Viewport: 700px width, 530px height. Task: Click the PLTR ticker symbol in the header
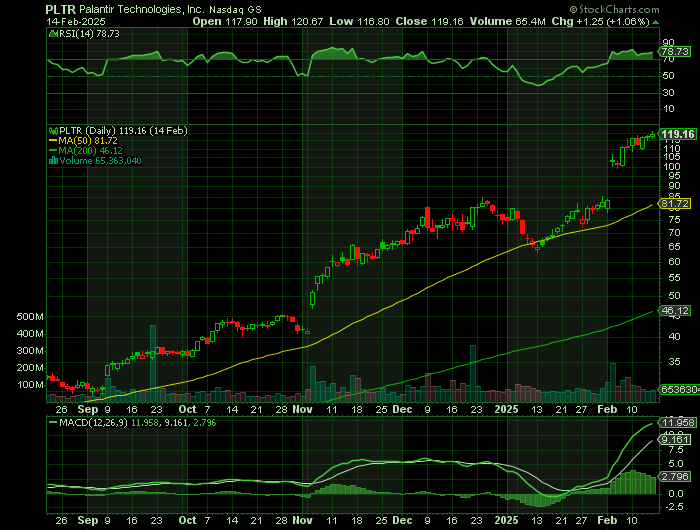pos(61,9)
